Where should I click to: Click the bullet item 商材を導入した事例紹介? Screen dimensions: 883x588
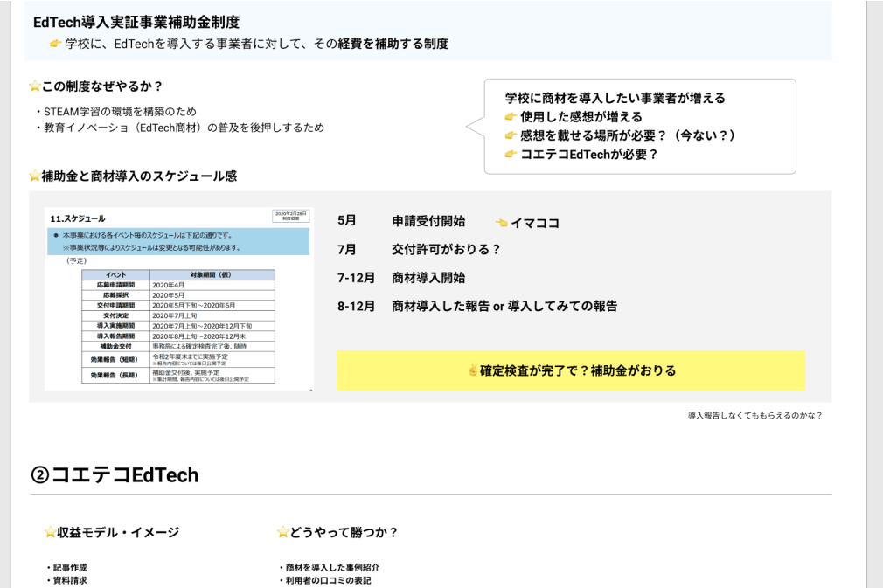click(332, 568)
